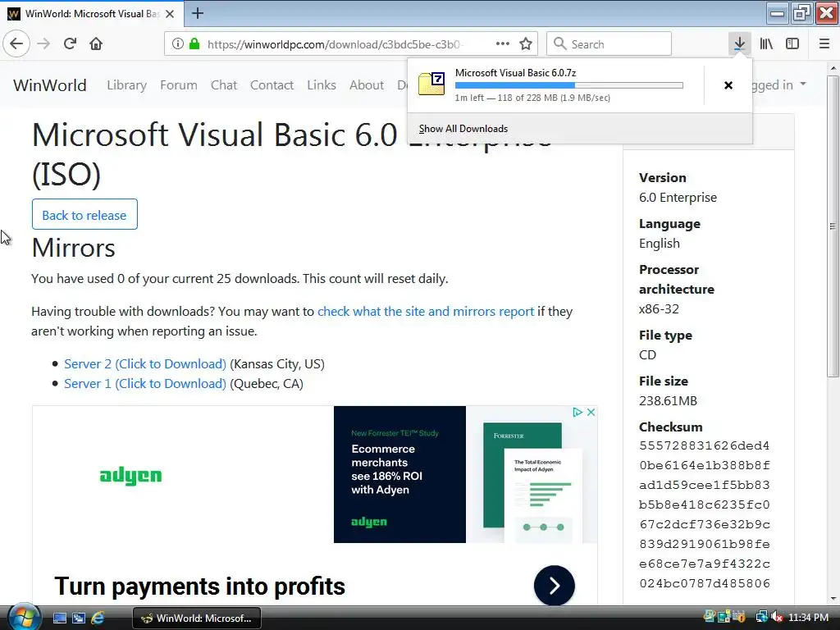This screenshot has width=840, height=630.
Task: Click Show All Downloads
Action: pos(463,129)
